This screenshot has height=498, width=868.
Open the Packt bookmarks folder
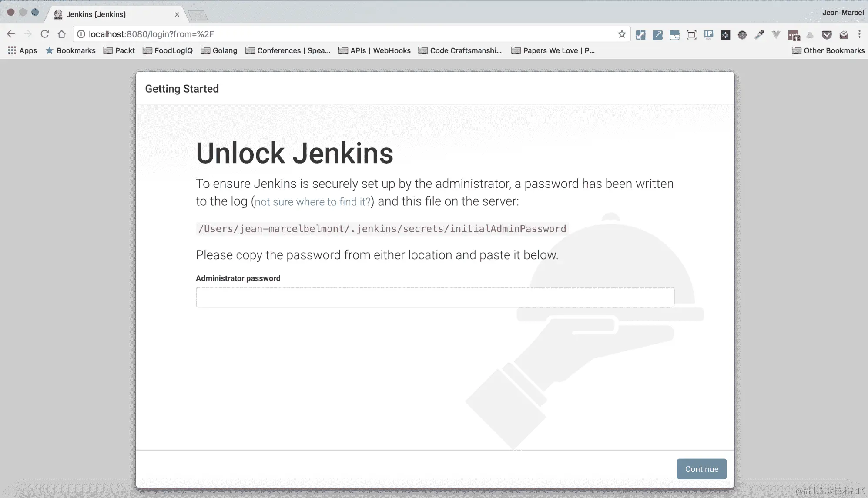pyautogui.click(x=119, y=50)
